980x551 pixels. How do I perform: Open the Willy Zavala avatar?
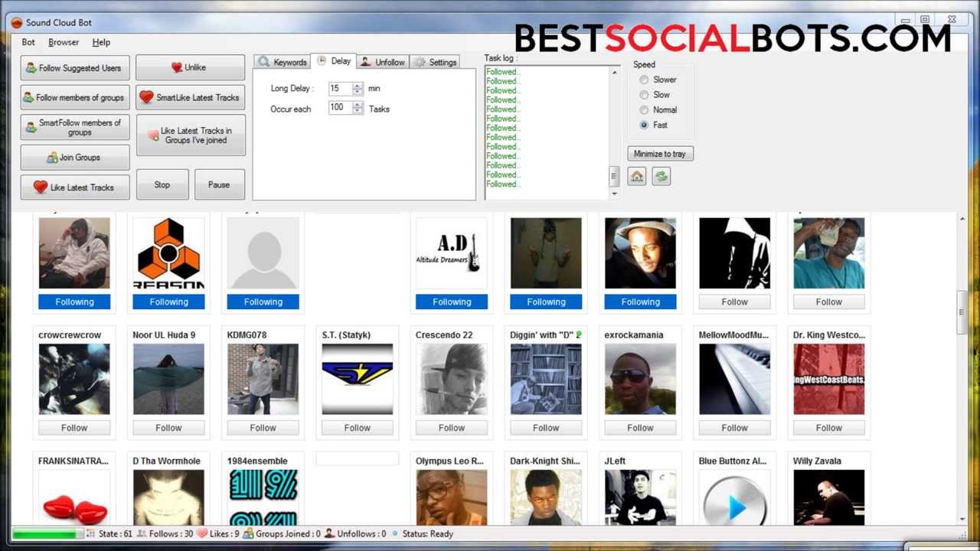828,497
